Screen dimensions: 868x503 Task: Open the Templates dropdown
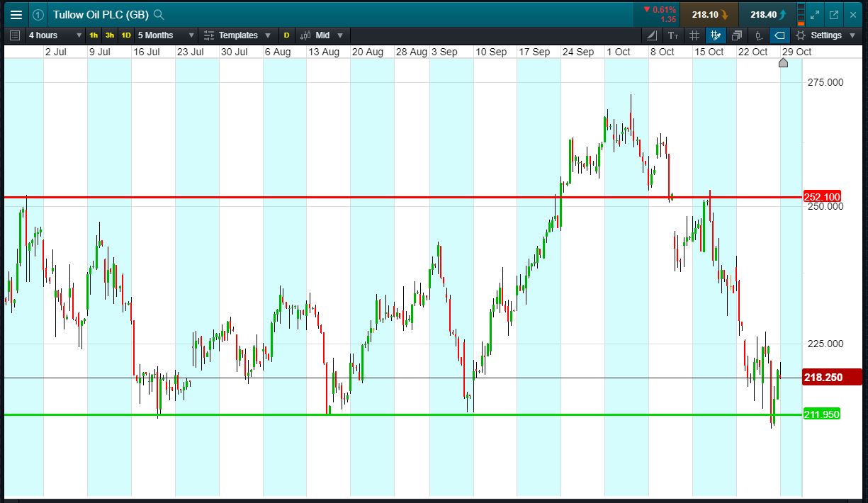[x=237, y=35]
